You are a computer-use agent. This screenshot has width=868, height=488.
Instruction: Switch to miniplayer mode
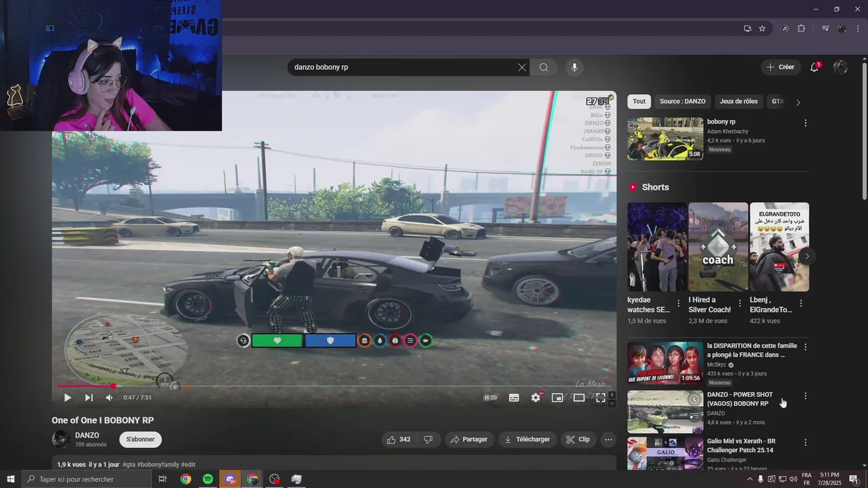pyautogui.click(x=557, y=398)
